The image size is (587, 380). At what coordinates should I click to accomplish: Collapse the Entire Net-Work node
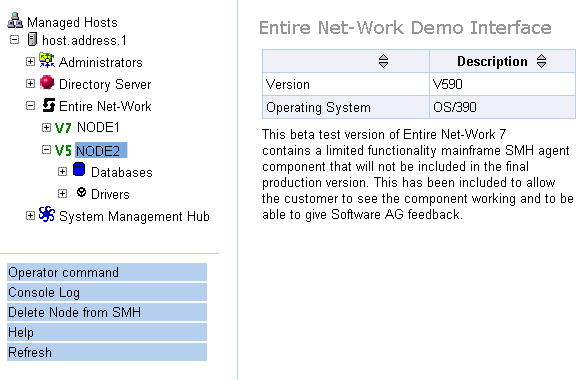coord(30,106)
